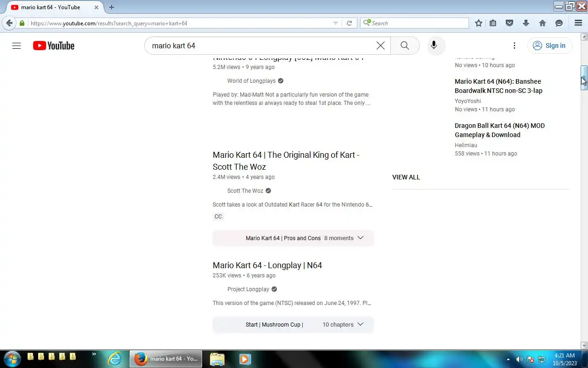Launch Windows Media Player from taskbar
Viewport: 588px width, 368px height.
(245, 359)
